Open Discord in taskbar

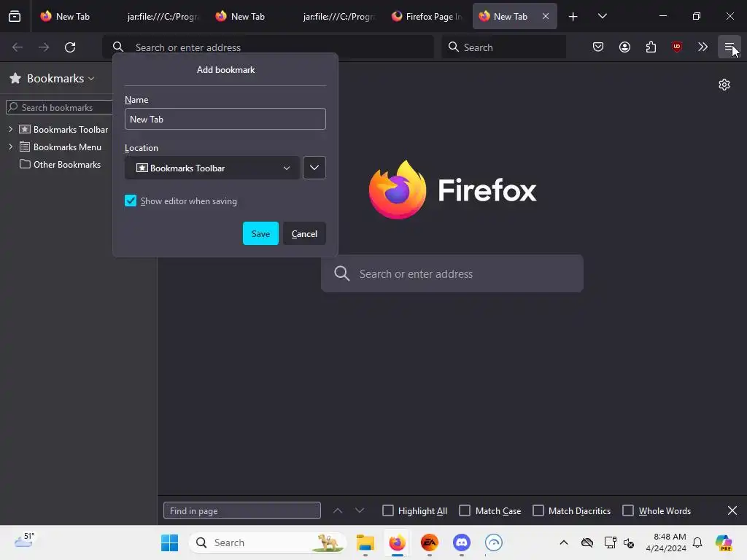pyautogui.click(x=461, y=542)
